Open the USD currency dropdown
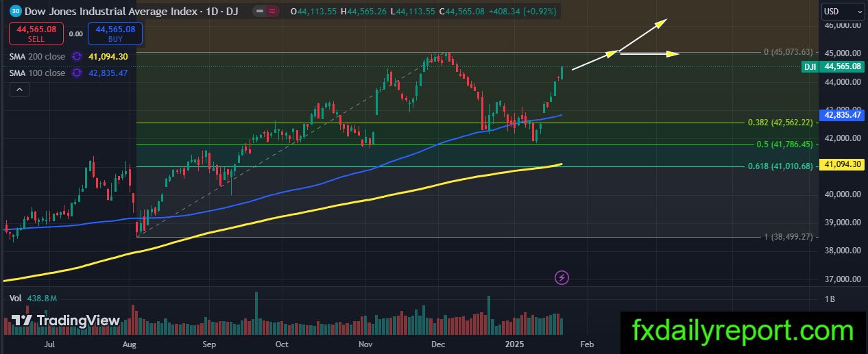The image size is (868, 354). click(843, 11)
